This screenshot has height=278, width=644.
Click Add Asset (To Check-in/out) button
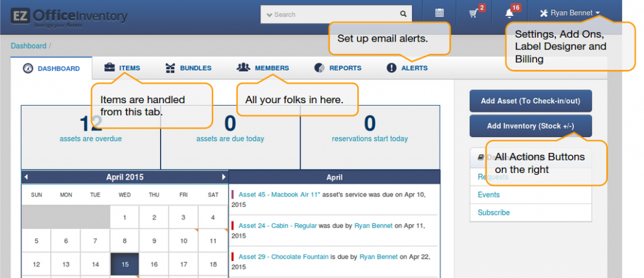(x=531, y=101)
